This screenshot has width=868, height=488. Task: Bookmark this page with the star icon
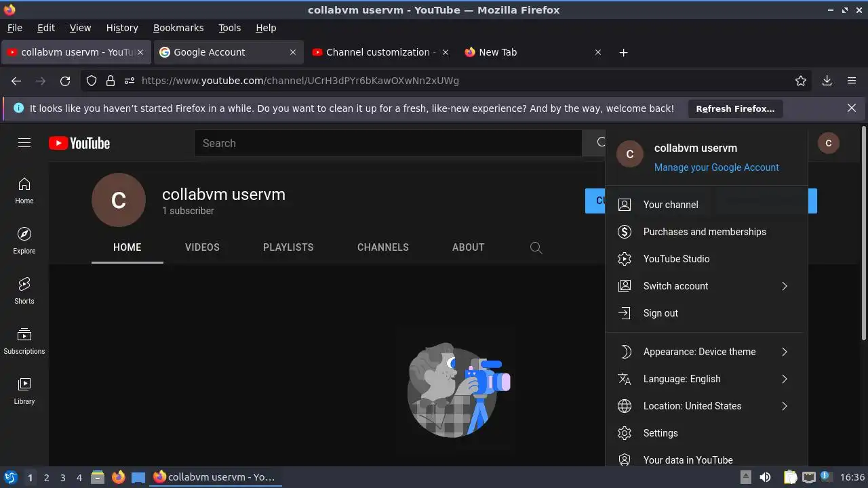pyautogui.click(x=801, y=81)
